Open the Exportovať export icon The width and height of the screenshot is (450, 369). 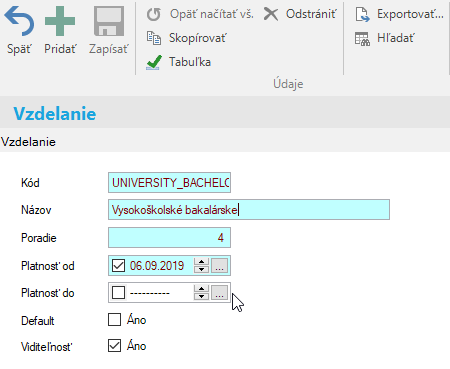362,14
